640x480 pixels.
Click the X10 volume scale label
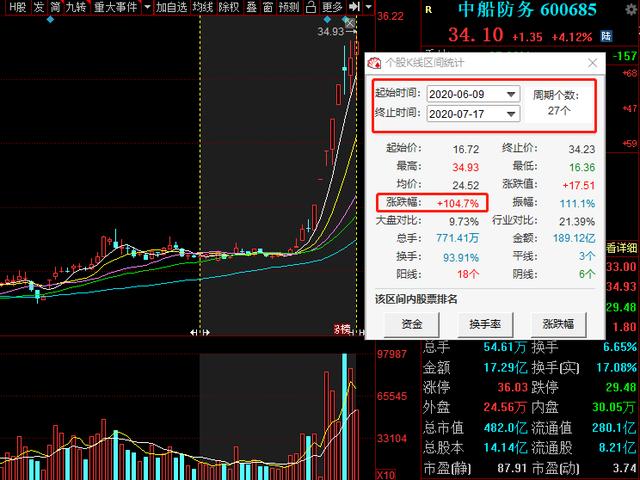click(x=386, y=475)
